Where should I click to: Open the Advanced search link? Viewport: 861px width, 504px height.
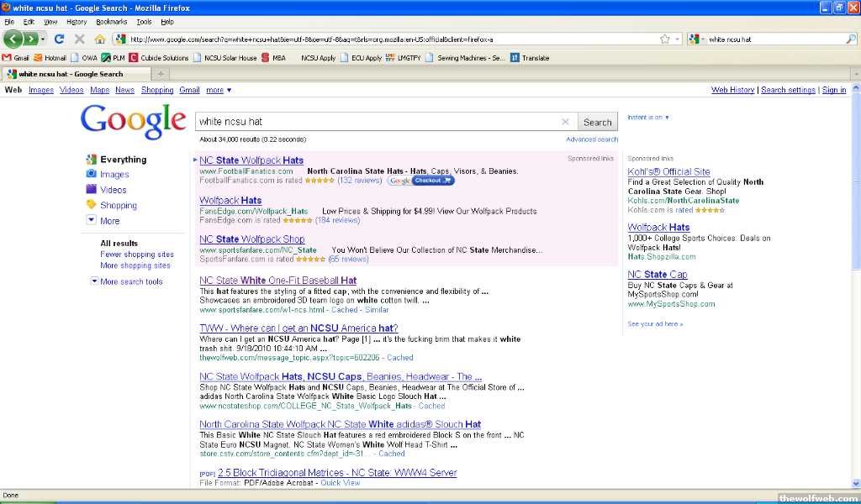(x=591, y=139)
